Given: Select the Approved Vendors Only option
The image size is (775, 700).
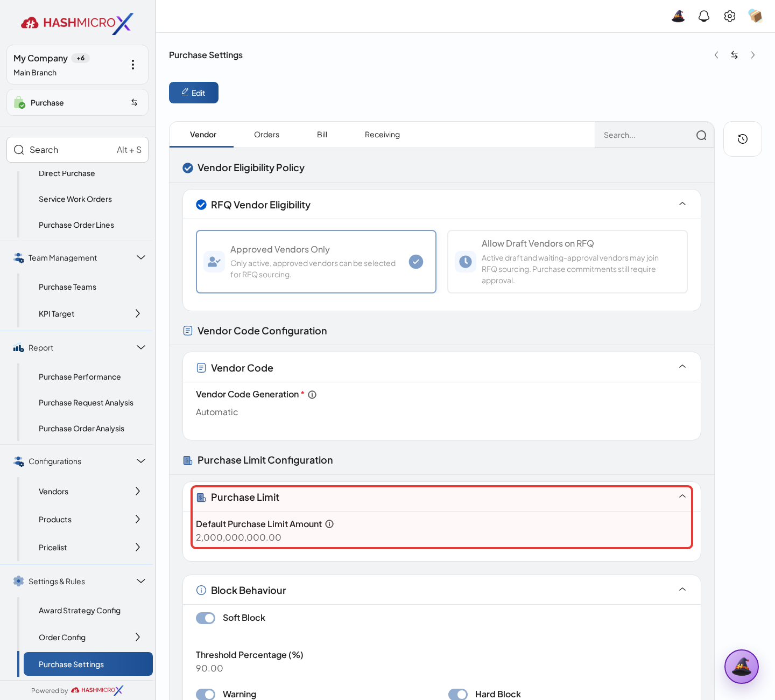Looking at the screenshot, I should [316, 262].
